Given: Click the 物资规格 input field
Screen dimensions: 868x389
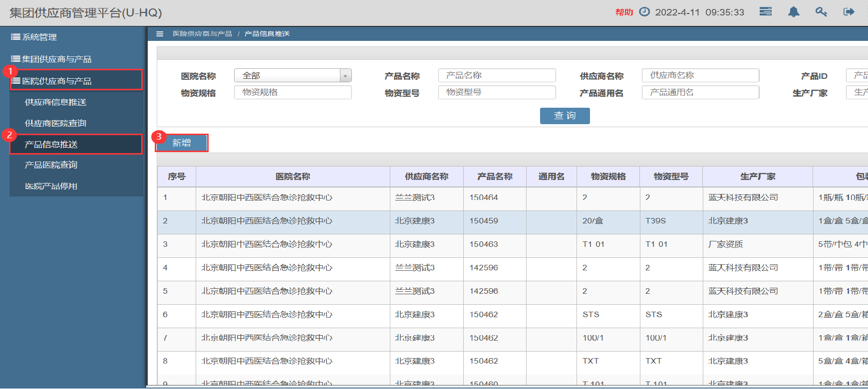Looking at the screenshot, I should click(x=293, y=92).
